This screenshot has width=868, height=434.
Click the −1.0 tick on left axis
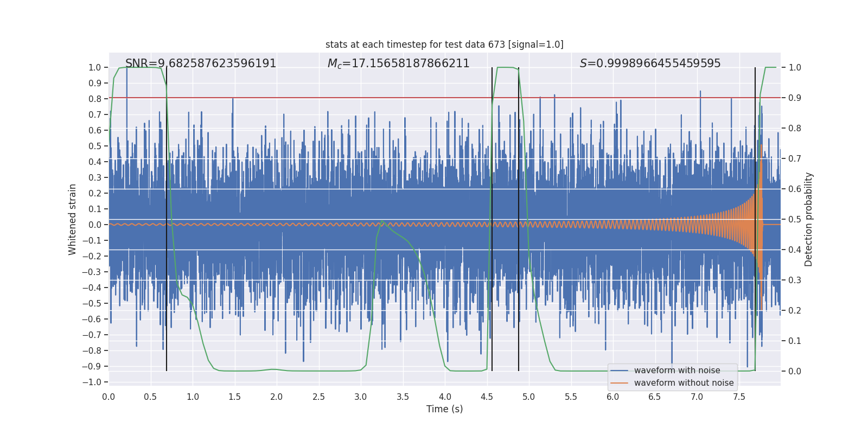92,382
